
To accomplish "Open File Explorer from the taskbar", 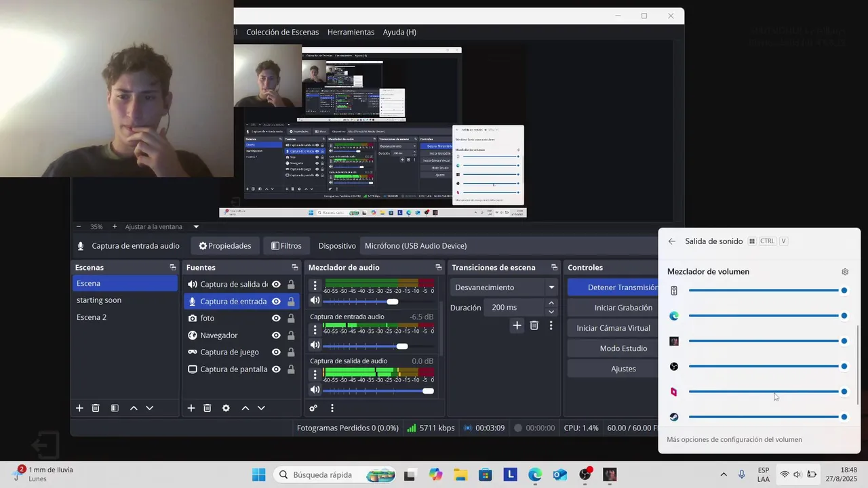I will [460, 474].
